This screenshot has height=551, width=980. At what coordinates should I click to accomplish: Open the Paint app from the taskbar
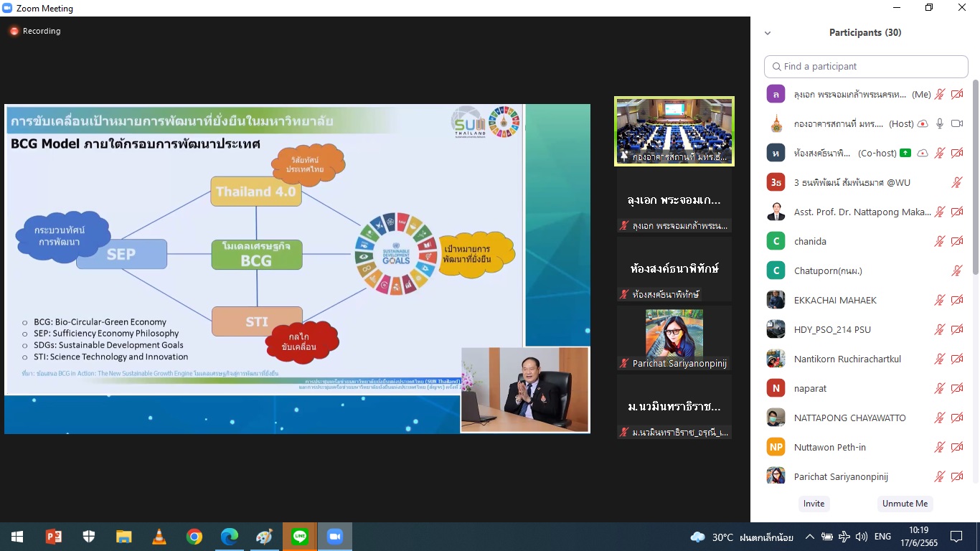264,537
